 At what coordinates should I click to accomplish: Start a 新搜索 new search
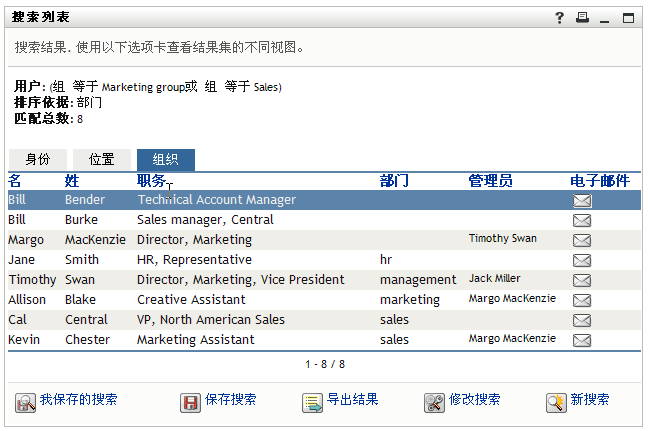click(578, 401)
